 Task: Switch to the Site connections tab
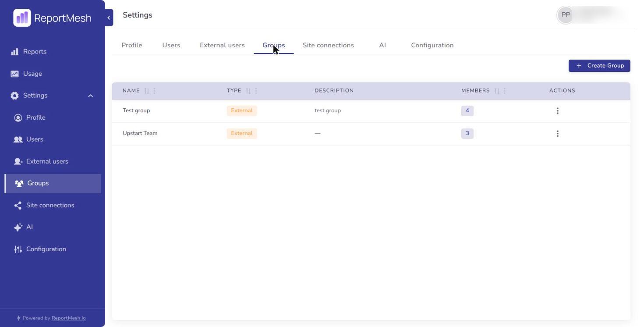(x=328, y=45)
